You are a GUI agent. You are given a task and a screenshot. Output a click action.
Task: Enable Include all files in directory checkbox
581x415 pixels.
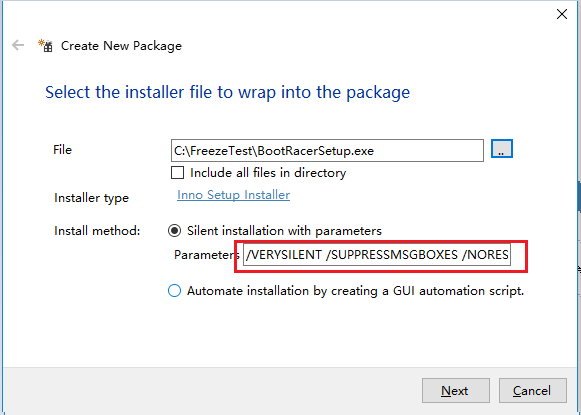point(177,173)
